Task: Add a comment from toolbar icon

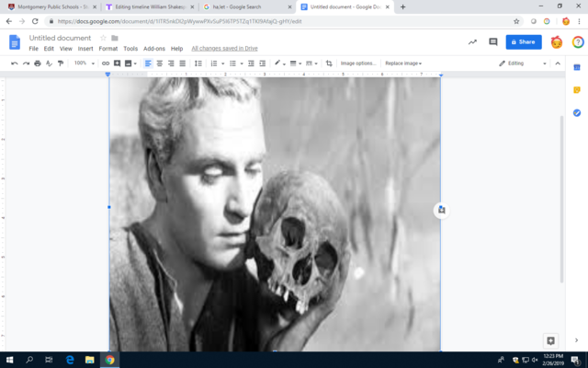Action: click(117, 63)
